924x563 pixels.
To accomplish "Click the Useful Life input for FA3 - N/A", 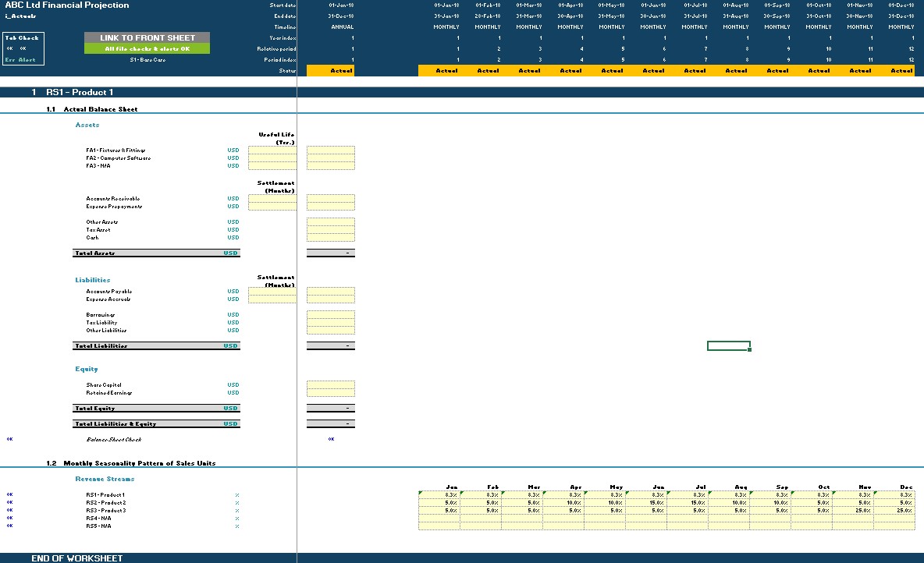I will coord(272,166).
